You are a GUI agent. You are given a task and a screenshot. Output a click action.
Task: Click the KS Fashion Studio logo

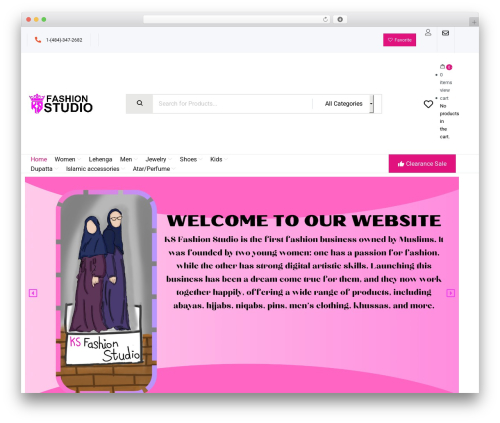coord(61,104)
